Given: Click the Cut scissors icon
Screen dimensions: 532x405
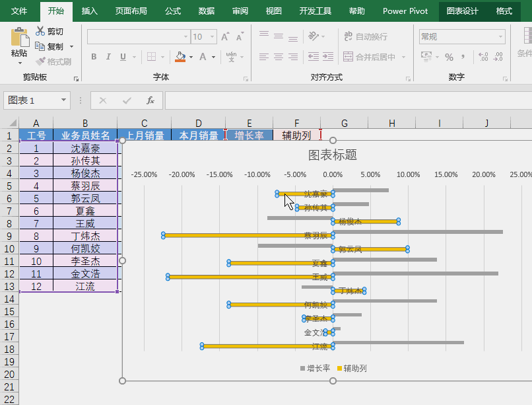Looking at the screenshot, I should pyautogui.click(x=40, y=31).
